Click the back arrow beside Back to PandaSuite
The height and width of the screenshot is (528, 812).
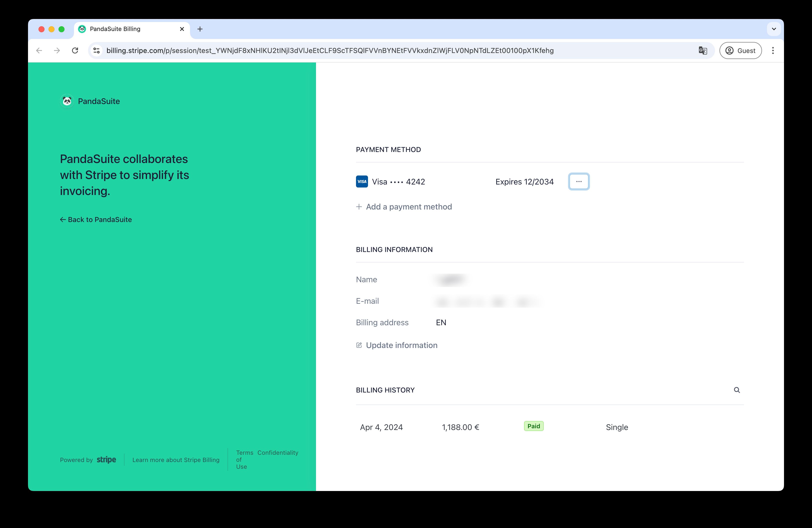(63, 219)
